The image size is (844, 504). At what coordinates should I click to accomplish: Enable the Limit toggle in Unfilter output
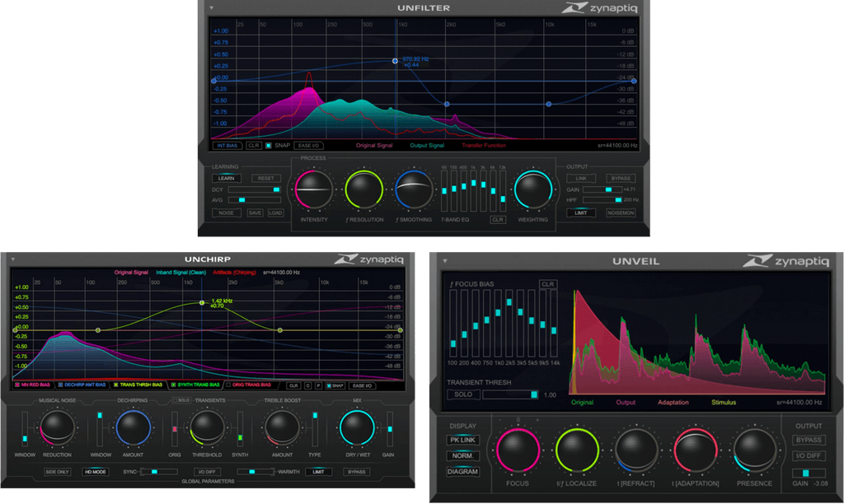pyautogui.click(x=581, y=213)
